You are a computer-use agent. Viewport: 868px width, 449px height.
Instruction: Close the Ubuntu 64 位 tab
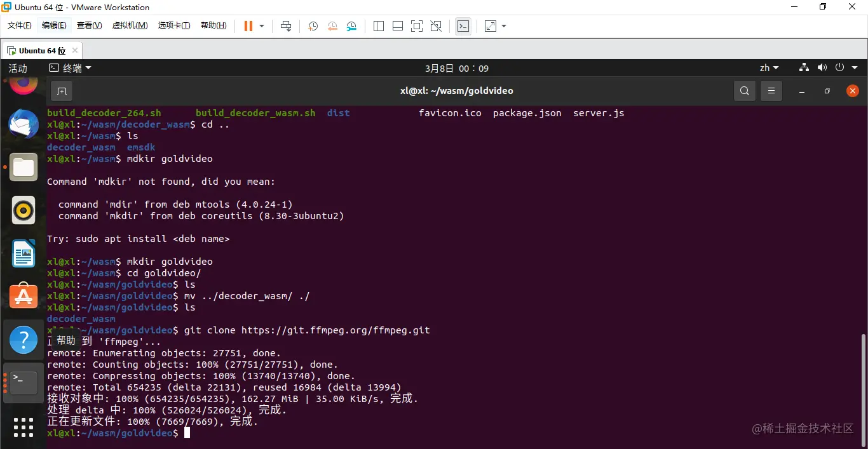pos(75,50)
